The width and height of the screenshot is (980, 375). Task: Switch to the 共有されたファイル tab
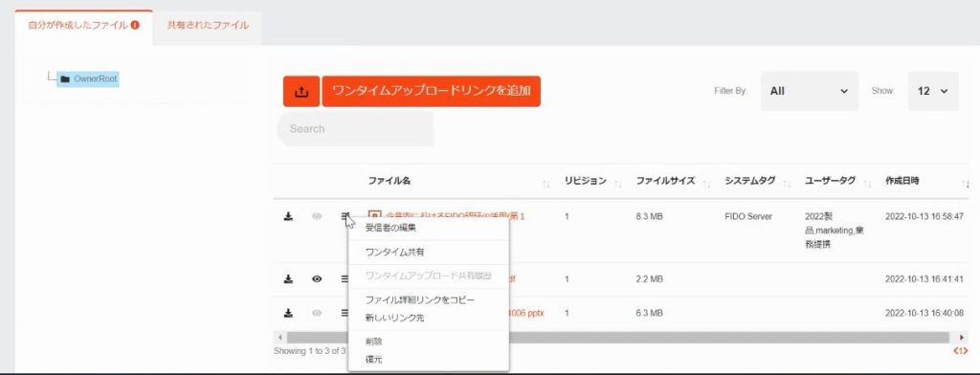pos(208,26)
